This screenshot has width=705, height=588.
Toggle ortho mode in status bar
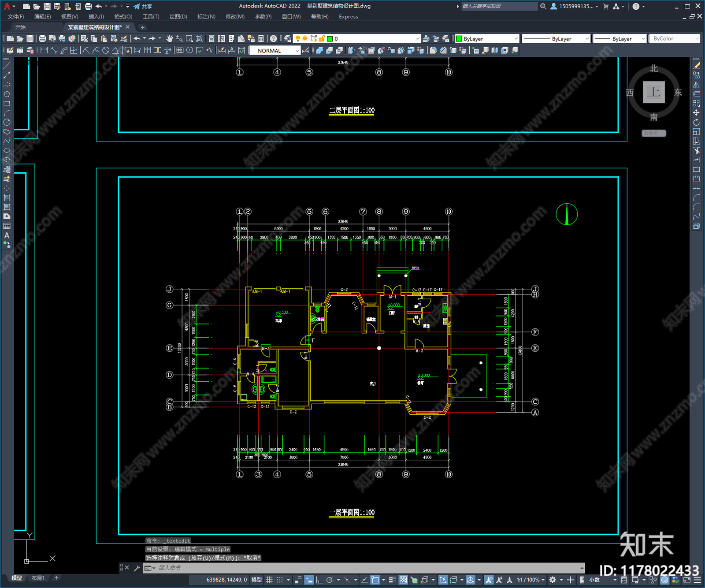(x=319, y=580)
